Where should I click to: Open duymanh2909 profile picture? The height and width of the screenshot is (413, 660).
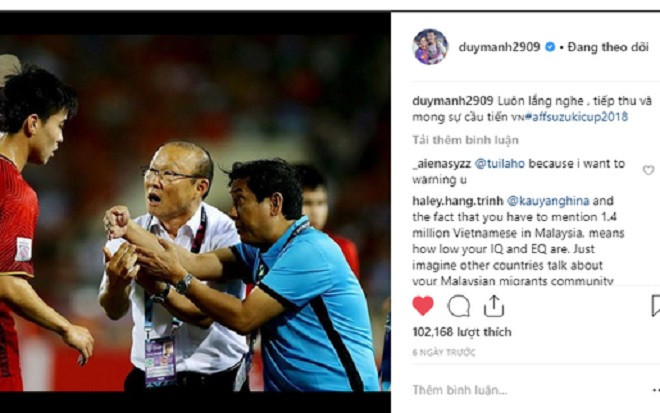[x=430, y=47]
